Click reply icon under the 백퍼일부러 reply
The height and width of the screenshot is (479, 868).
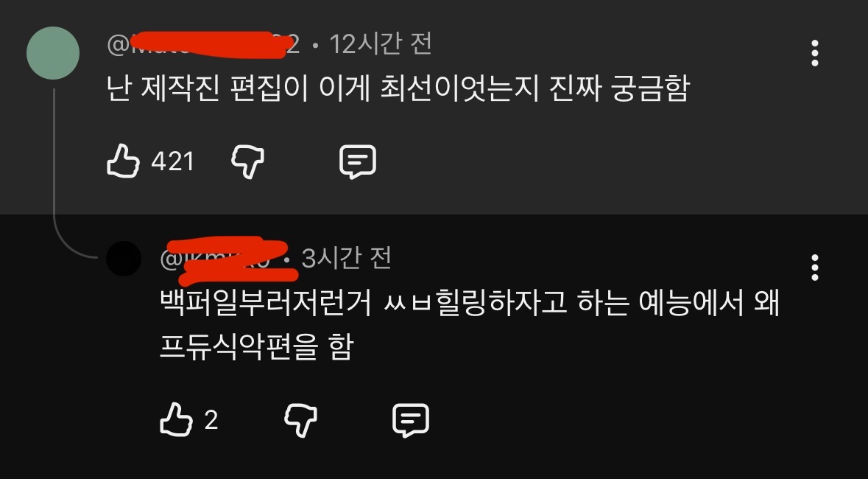410,420
